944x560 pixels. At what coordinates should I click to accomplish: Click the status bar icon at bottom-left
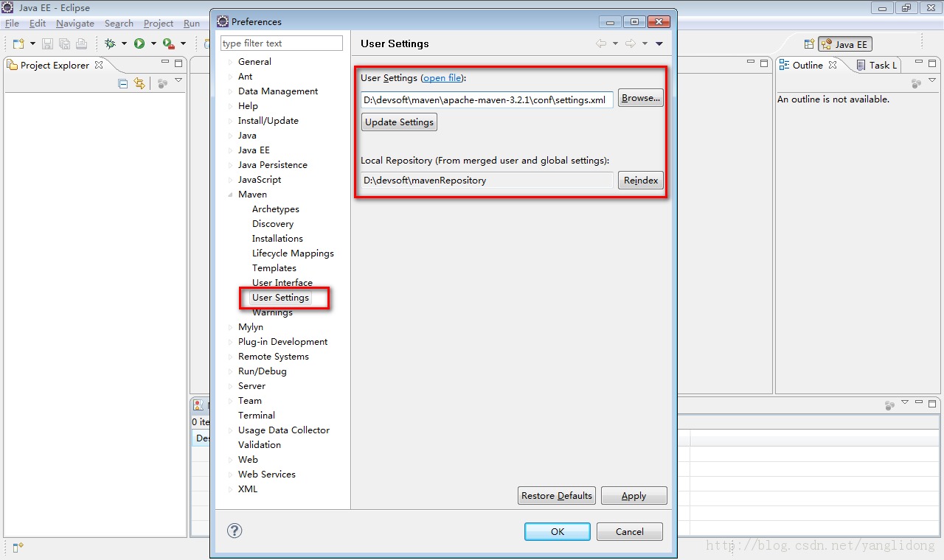tap(18, 547)
